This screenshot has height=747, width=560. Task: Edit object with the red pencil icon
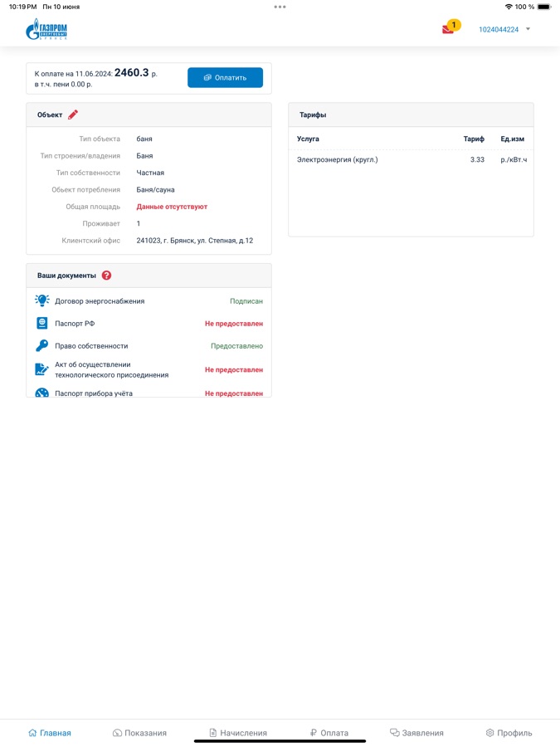[x=73, y=115]
